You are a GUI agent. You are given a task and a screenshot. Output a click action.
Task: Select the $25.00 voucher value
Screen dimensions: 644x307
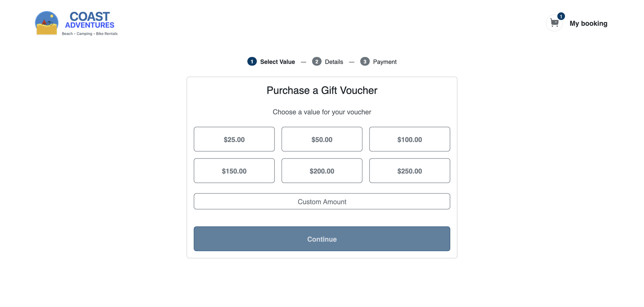[234, 139]
